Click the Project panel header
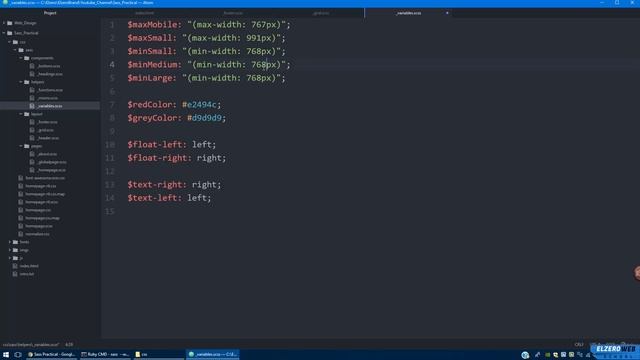Viewport: 640px width, 360px height. tap(50, 13)
